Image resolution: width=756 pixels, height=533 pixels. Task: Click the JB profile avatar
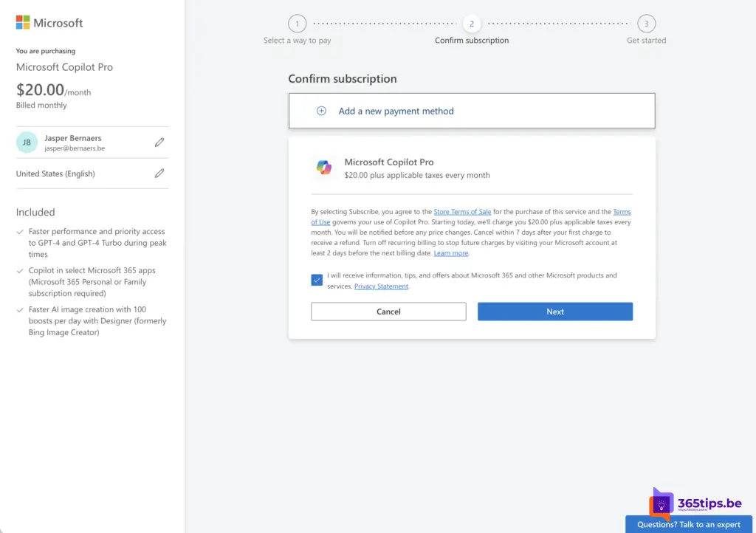(27, 142)
